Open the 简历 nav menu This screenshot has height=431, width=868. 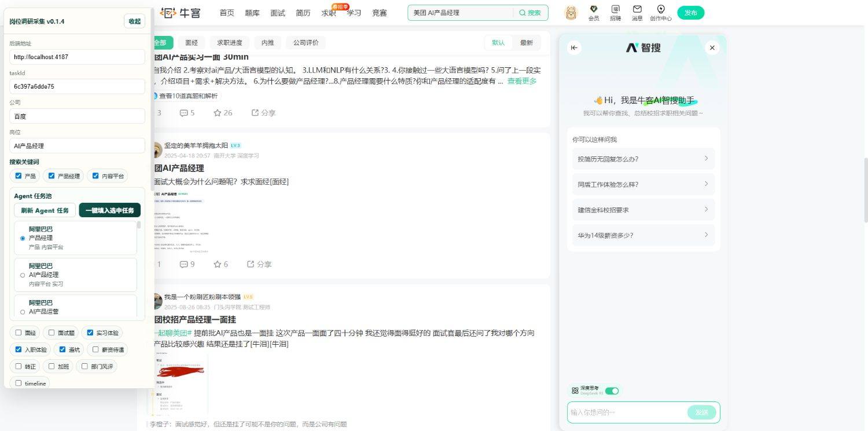tap(303, 13)
